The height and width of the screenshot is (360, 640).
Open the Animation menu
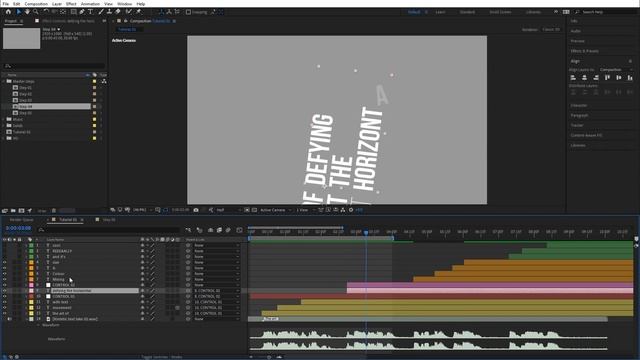tap(90, 4)
